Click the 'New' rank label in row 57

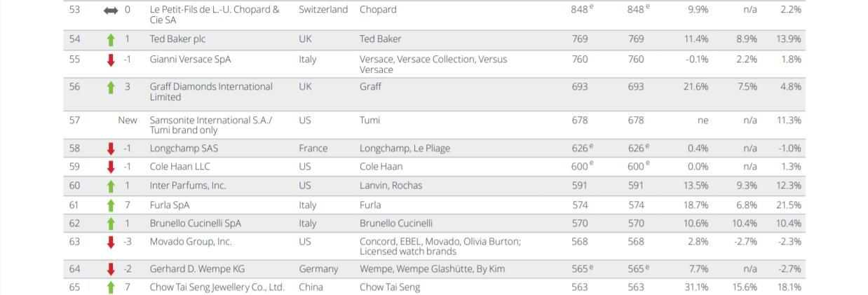[128, 120]
